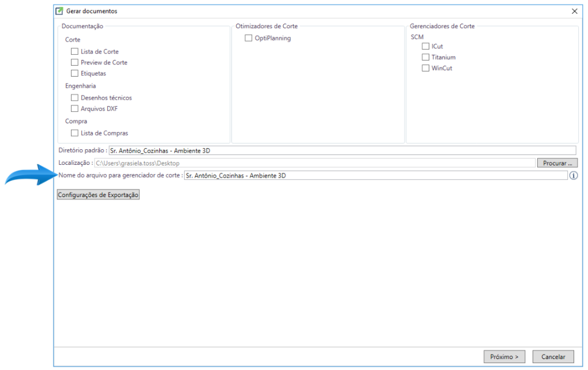
Task: Open Configurações de Exportação
Action: (98, 195)
